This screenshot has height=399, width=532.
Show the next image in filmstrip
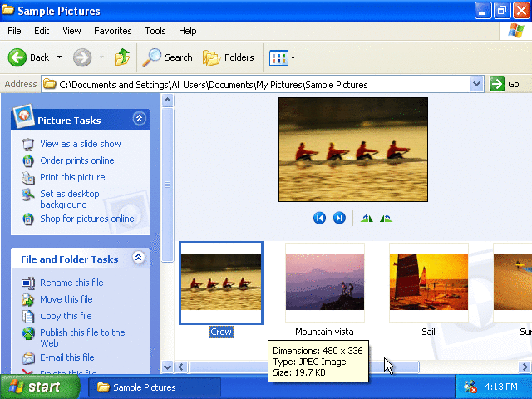[x=339, y=218]
